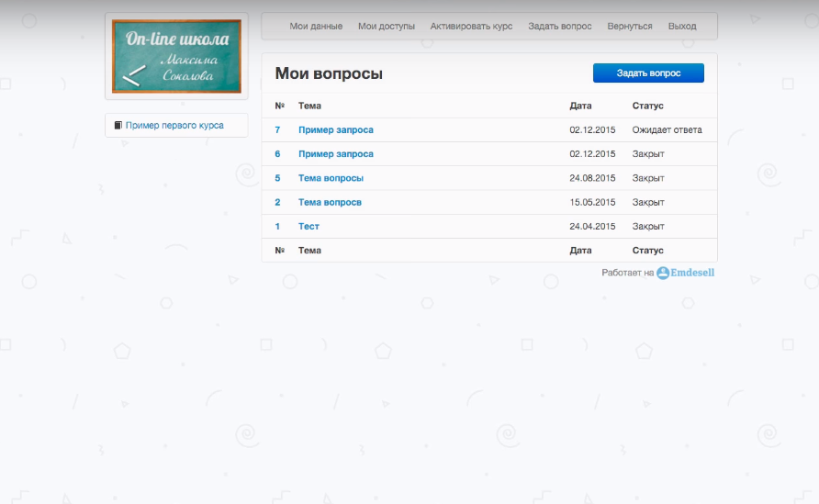
Task: Click the Закрыт status in row 6
Action: pos(648,154)
